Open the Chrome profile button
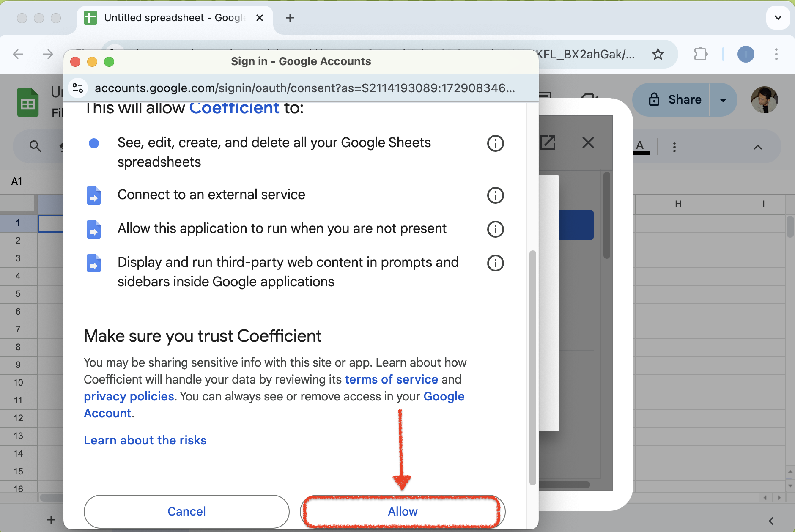 [746, 54]
